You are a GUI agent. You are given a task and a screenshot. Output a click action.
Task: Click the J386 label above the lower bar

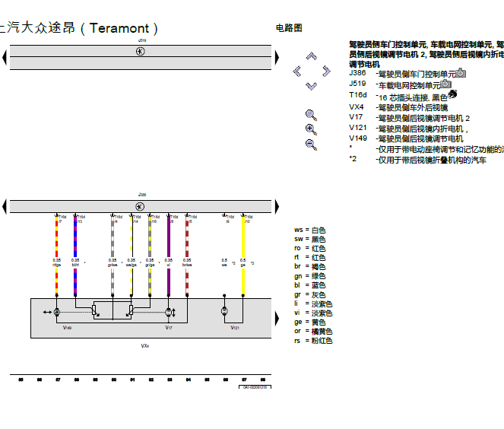(x=142, y=195)
